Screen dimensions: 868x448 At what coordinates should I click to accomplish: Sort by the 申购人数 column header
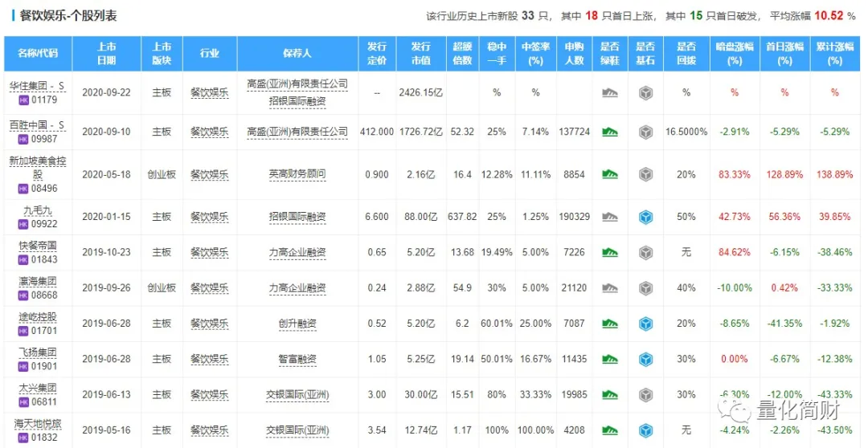tap(574, 54)
